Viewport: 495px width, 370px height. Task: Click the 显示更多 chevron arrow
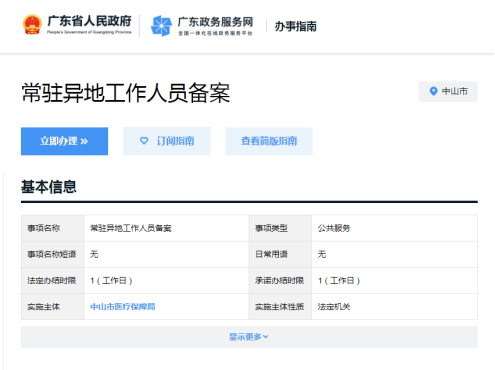click(266, 337)
